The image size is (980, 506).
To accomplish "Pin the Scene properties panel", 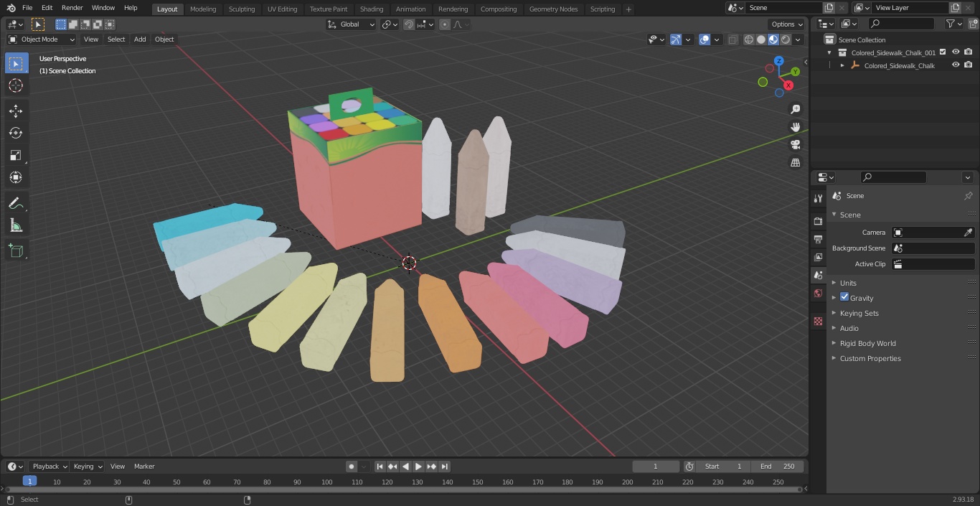I will pos(968,196).
